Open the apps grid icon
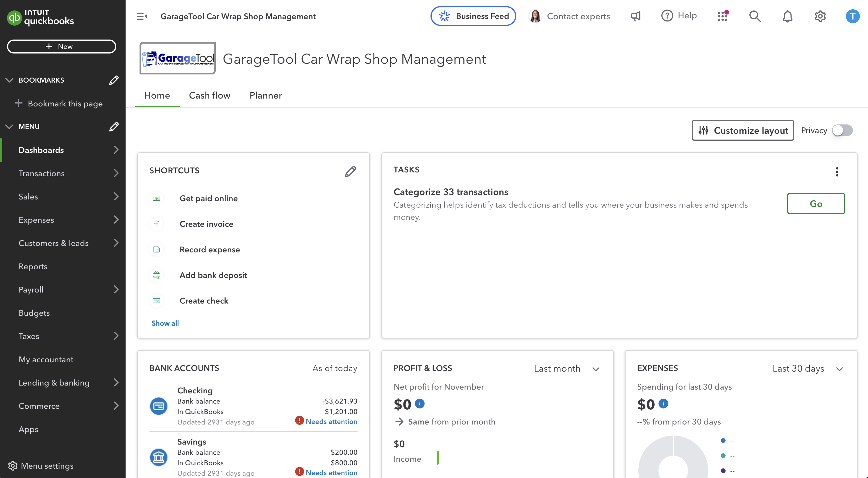The width and height of the screenshot is (868, 478). pos(723,16)
